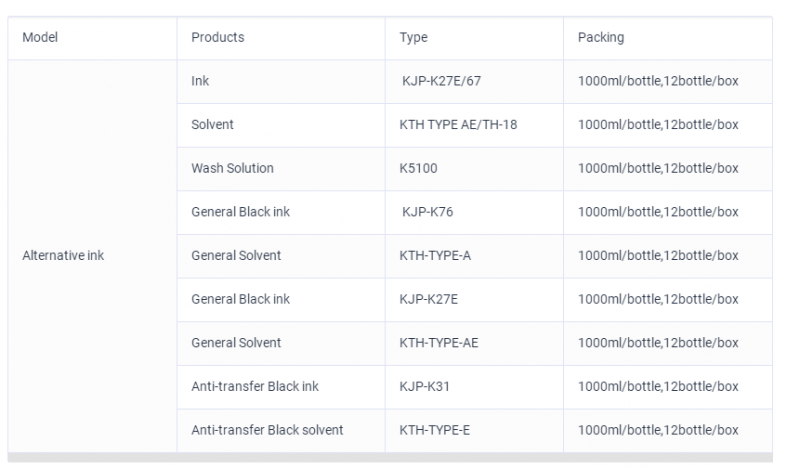Screen dimensions: 800x468
Task: Click the KJP-K76 type cell
Action: pos(474,213)
